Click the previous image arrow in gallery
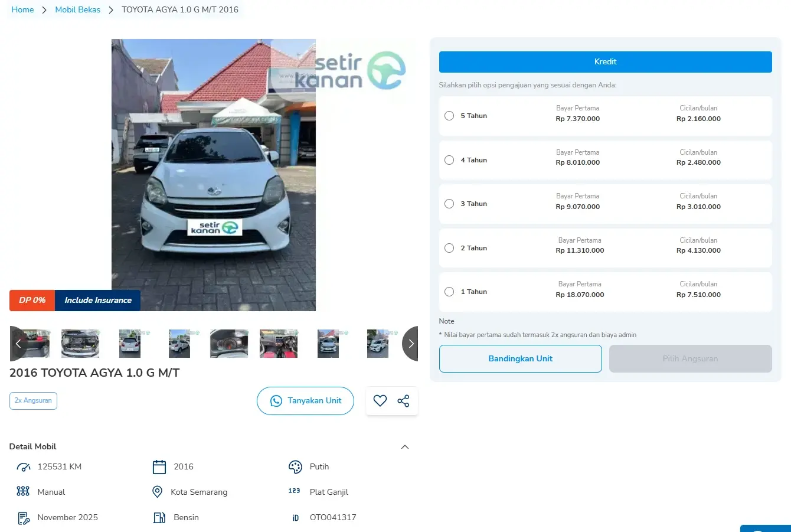This screenshot has height=532, width=791. [18, 344]
